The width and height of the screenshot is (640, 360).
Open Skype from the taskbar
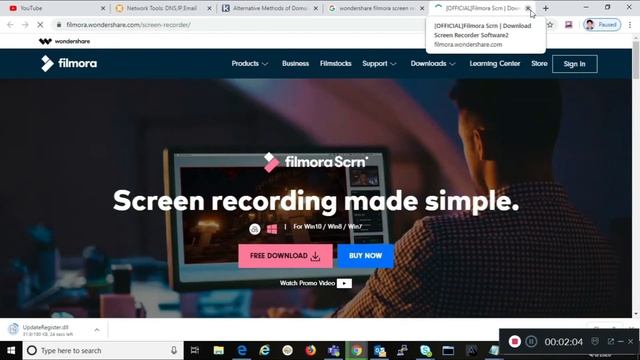425,351
